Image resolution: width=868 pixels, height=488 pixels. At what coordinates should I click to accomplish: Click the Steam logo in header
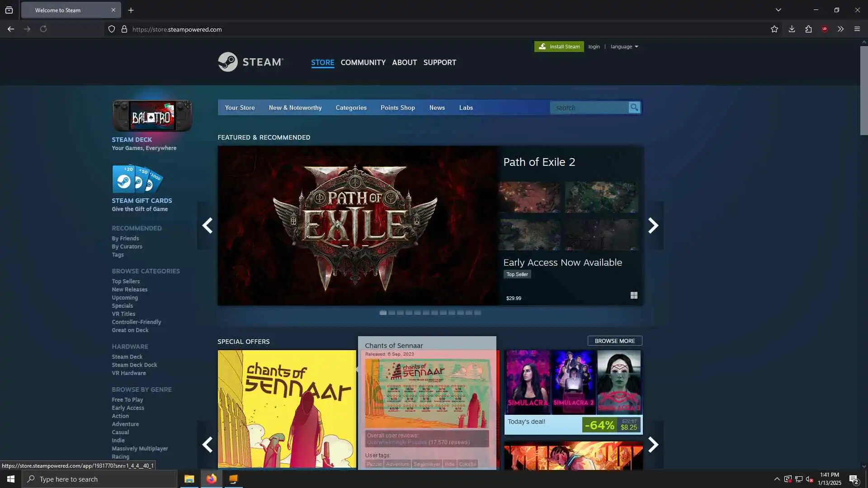click(250, 62)
